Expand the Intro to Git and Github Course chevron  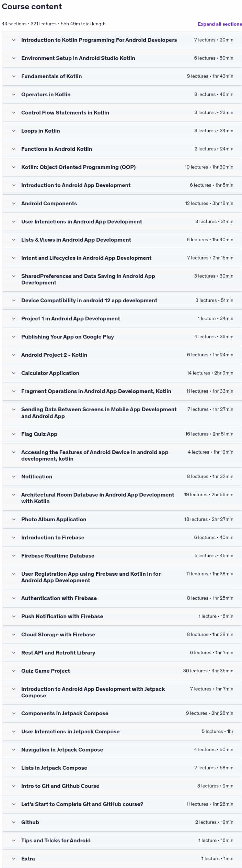[x=14, y=786]
